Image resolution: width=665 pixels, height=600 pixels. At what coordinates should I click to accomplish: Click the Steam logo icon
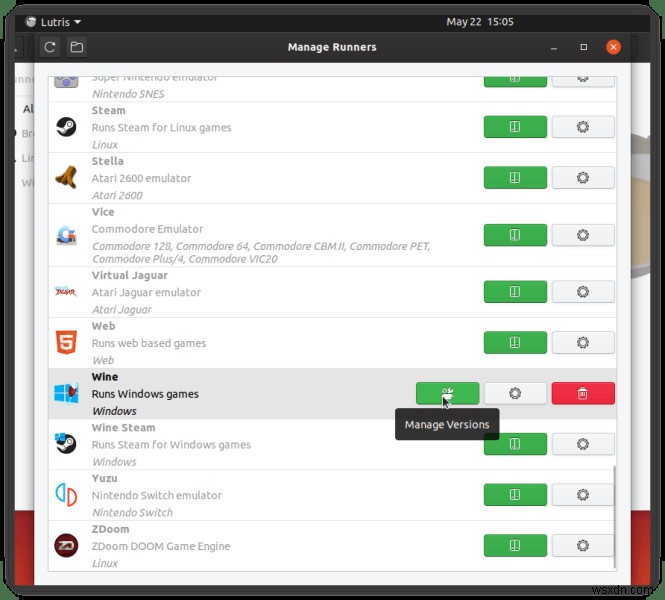pyautogui.click(x=66, y=127)
